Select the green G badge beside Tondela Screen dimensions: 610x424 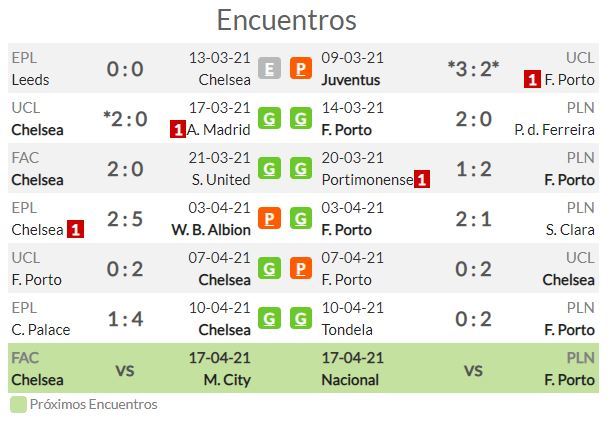301,319
